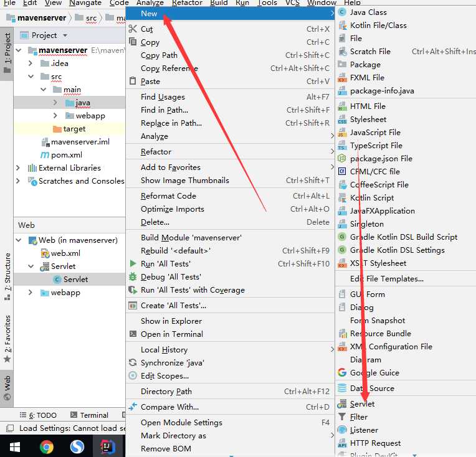Expand External Libraries node

point(18,167)
